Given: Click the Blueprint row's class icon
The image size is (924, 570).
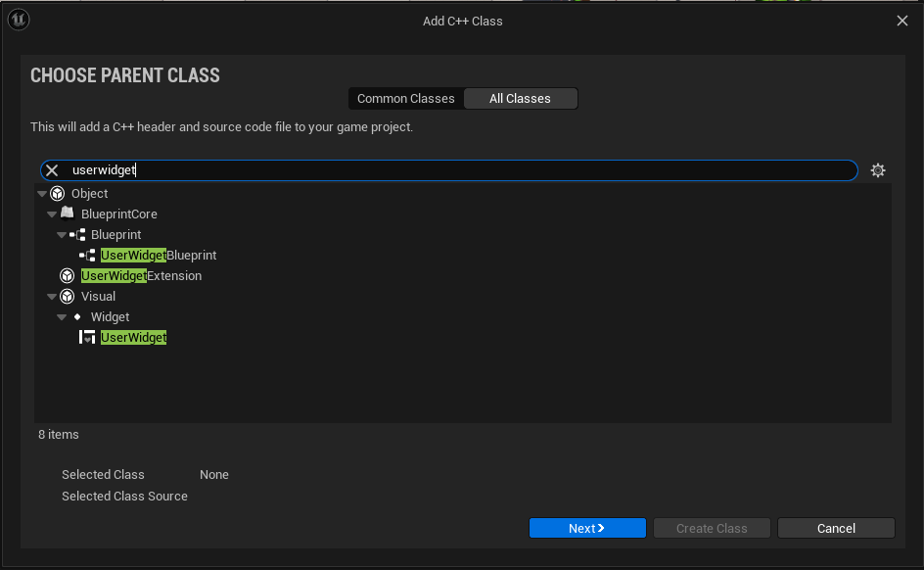Looking at the screenshot, I should [77, 235].
